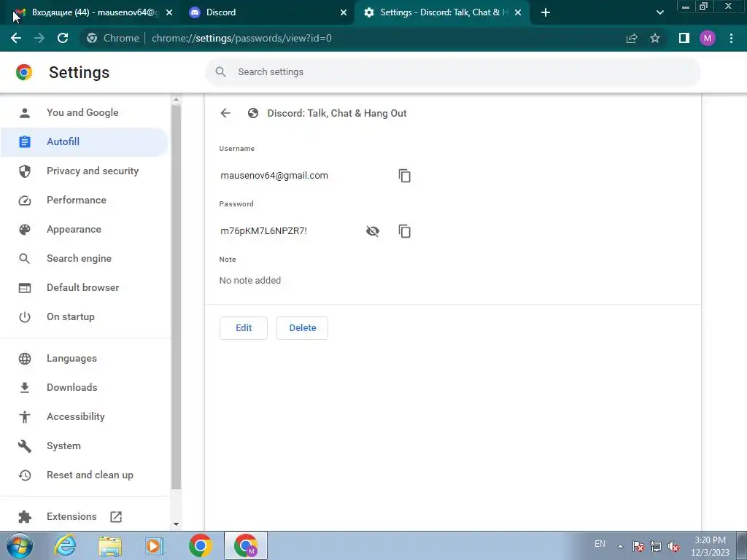The width and height of the screenshot is (747, 560).
Task: Open Extensions in the sidebar
Action: 71,516
